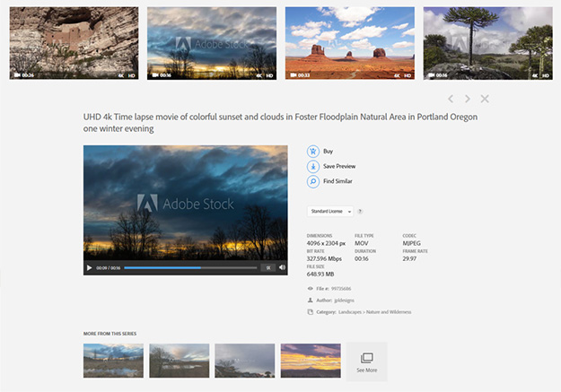This screenshot has height=392, width=561.
Task: Go to the previous asset arrow
Action: [x=451, y=99]
